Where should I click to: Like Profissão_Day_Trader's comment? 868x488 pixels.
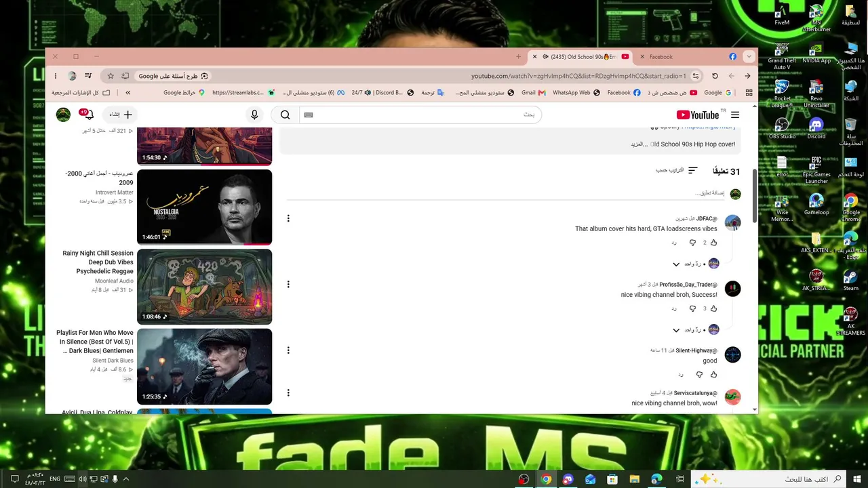[713, 309]
